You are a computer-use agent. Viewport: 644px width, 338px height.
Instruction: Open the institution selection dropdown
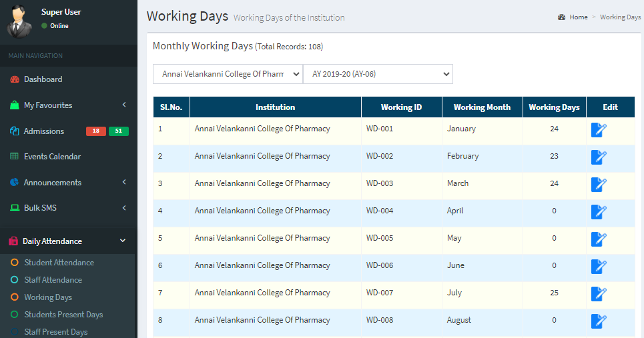[x=228, y=74]
